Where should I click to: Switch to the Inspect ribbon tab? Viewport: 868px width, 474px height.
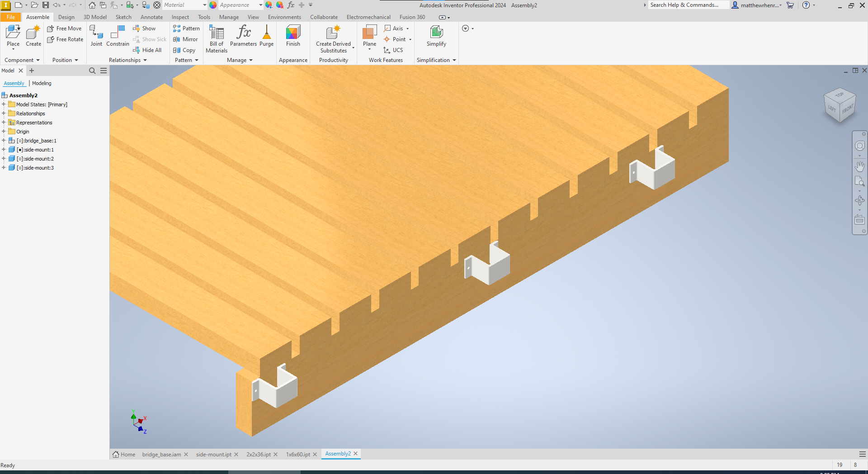tap(180, 17)
